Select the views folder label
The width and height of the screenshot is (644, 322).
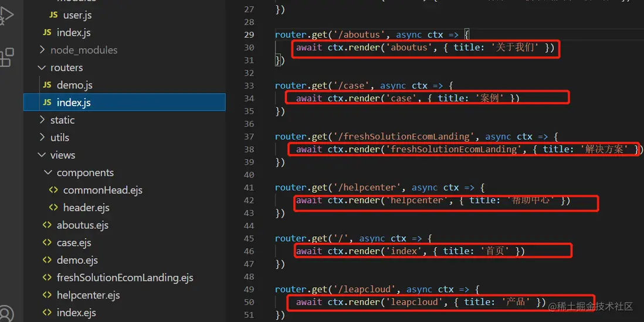point(63,155)
